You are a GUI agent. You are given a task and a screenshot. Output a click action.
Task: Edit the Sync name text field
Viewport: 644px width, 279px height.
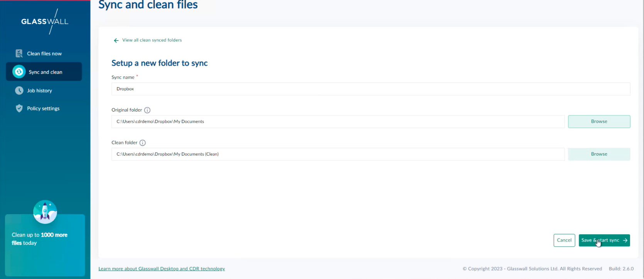370,89
